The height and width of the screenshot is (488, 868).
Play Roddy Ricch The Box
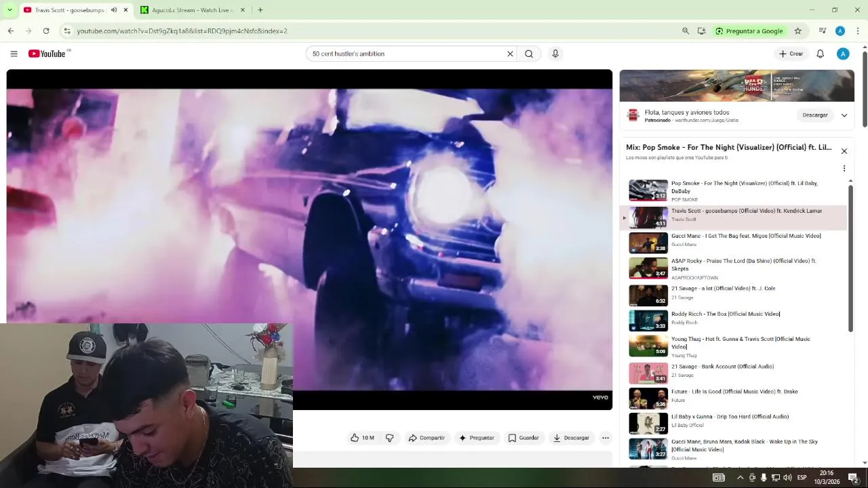(x=733, y=320)
